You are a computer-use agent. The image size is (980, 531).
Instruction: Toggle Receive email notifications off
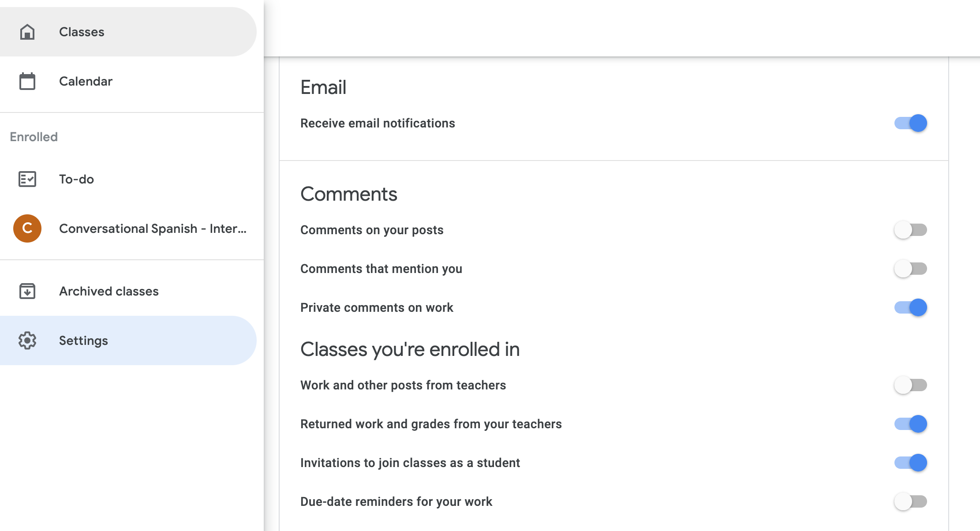pyautogui.click(x=909, y=123)
